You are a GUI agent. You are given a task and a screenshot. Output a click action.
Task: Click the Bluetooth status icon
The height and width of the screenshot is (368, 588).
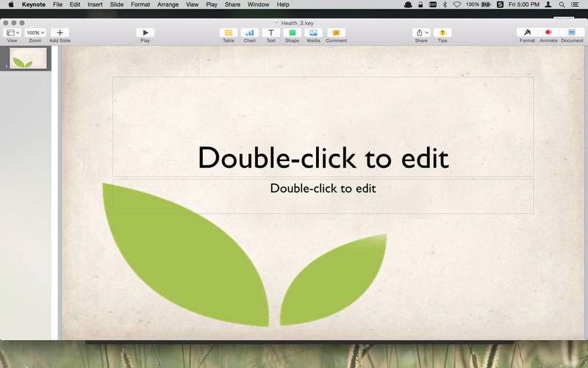[x=445, y=4]
